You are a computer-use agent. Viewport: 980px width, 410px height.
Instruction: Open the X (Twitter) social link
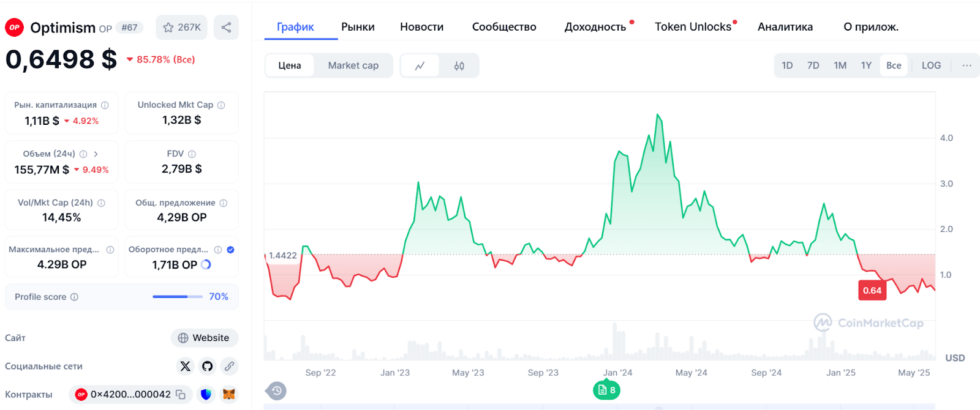coord(185,366)
